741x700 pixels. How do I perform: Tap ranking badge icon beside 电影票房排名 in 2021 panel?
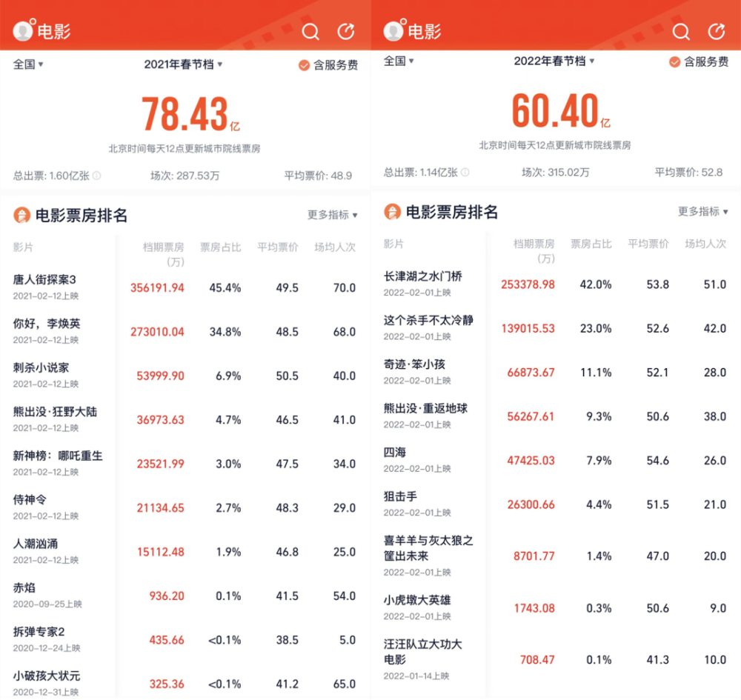[21, 216]
